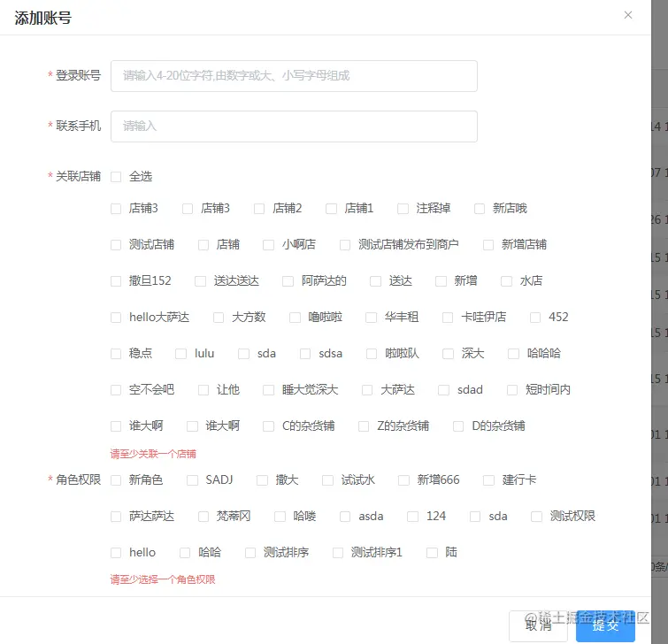The width and height of the screenshot is (668, 644).
Task: Select the D的杂货铺 checkbox
Action: (x=458, y=425)
